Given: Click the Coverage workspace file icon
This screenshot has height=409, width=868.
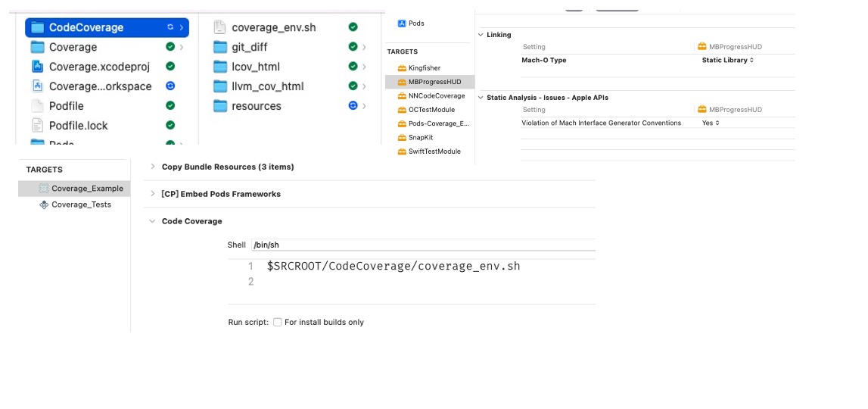Looking at the screenshot, I should [x=37, y=86].
